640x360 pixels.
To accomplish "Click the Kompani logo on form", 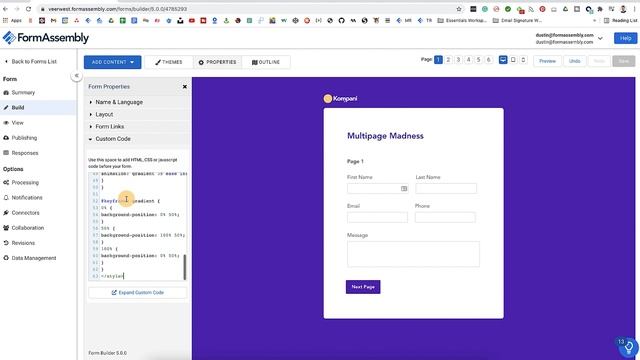I will coord(340,98).
